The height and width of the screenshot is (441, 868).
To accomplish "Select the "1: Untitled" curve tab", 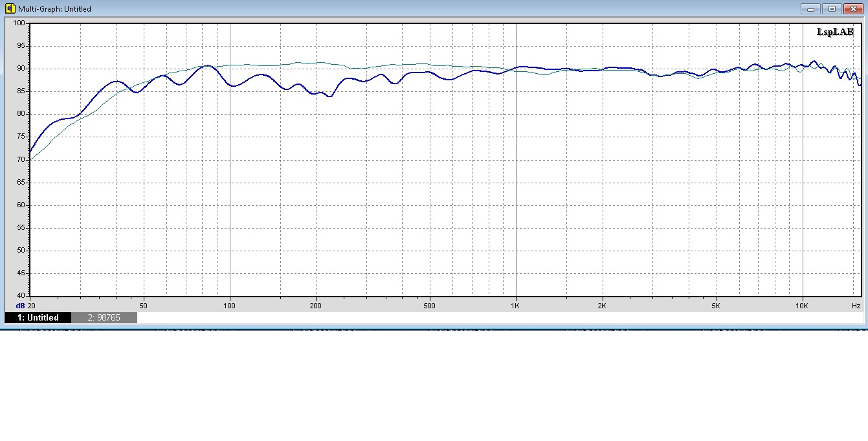I will tap(38, 317).
